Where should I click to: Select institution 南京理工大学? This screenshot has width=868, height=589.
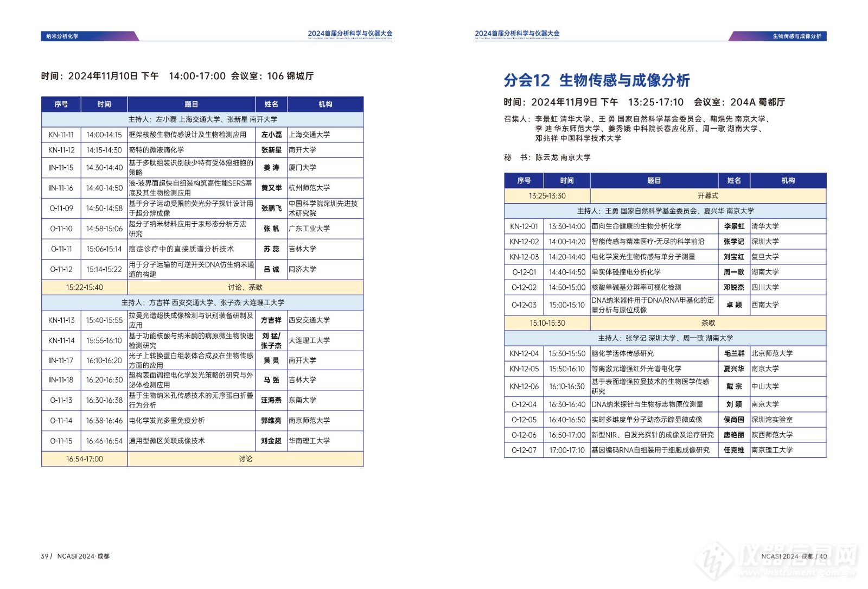point(772,450)
